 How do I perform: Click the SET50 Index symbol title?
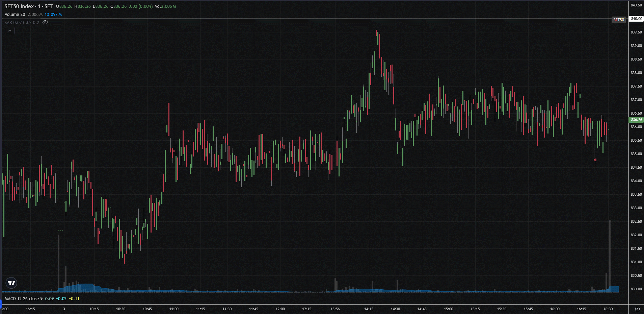[x=29, y=6]
